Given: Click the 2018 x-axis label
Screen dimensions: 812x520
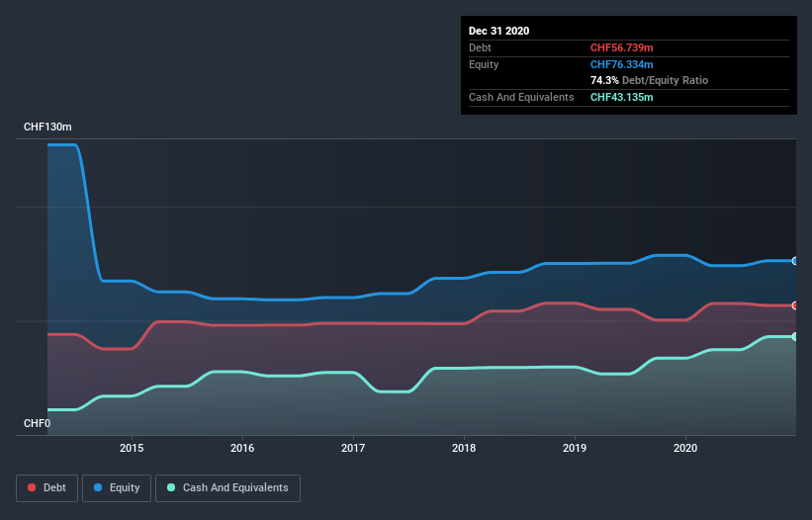Looking at the screenshot, I should coord(464,448).
